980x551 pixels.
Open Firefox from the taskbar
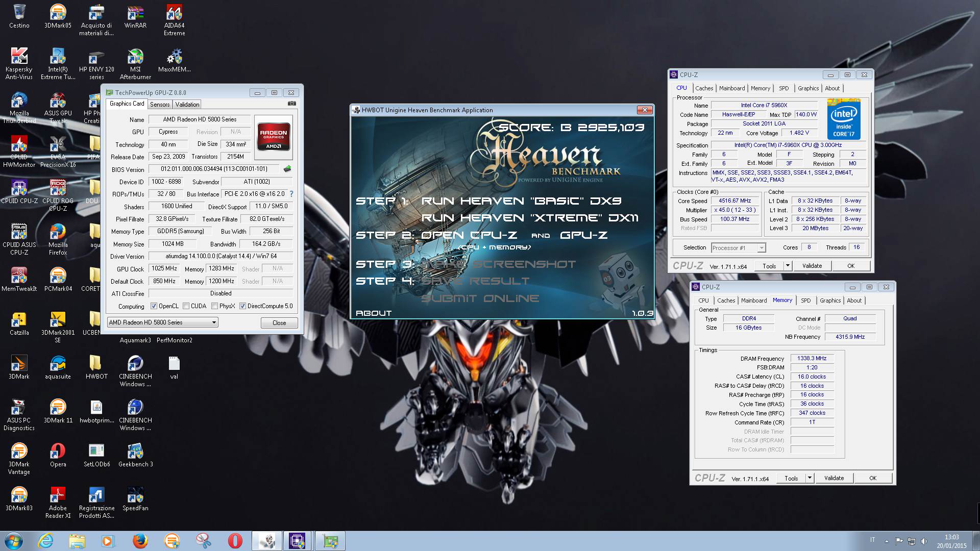[x=140, y=541]
